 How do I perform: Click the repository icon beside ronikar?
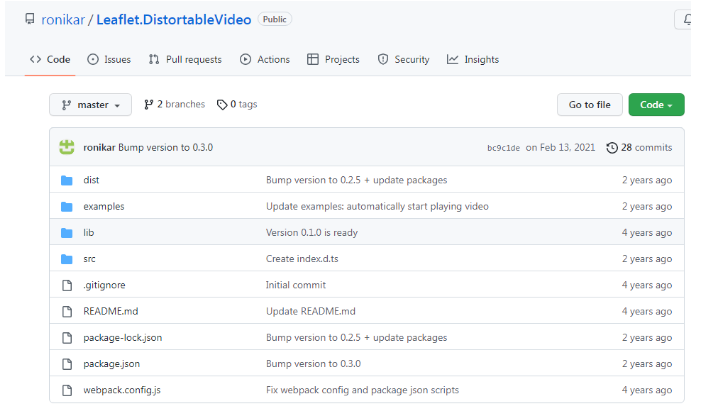tap(30, 19)
